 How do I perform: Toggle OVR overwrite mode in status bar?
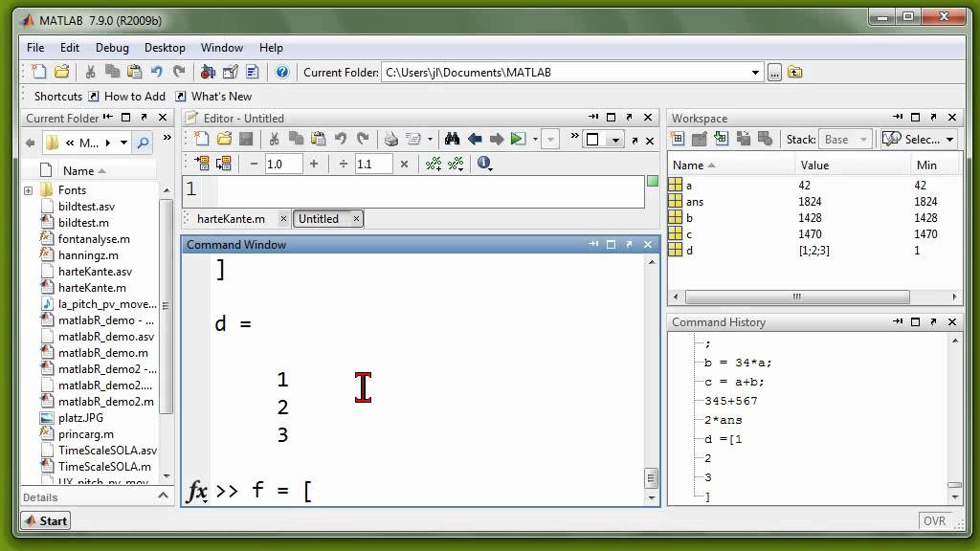click(934, 521)
